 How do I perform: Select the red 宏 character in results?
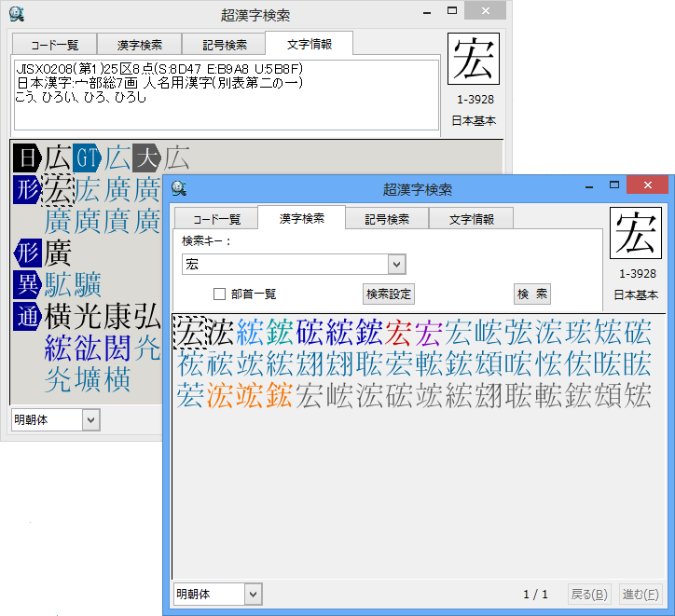[398, 331]
